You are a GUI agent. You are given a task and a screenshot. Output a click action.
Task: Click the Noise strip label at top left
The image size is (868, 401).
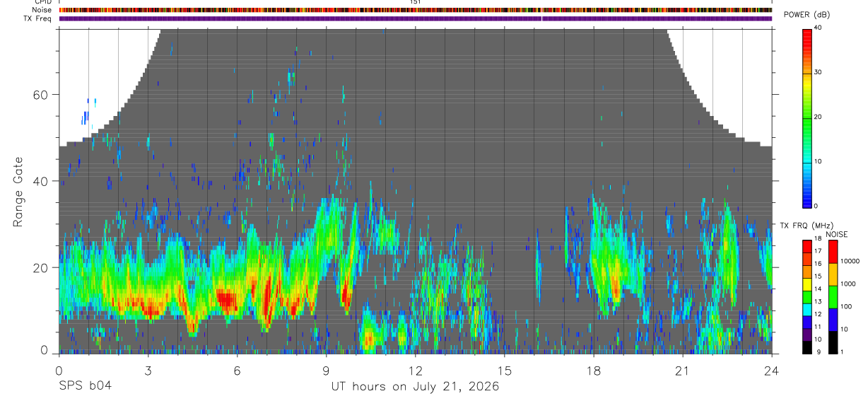(42, 10)
